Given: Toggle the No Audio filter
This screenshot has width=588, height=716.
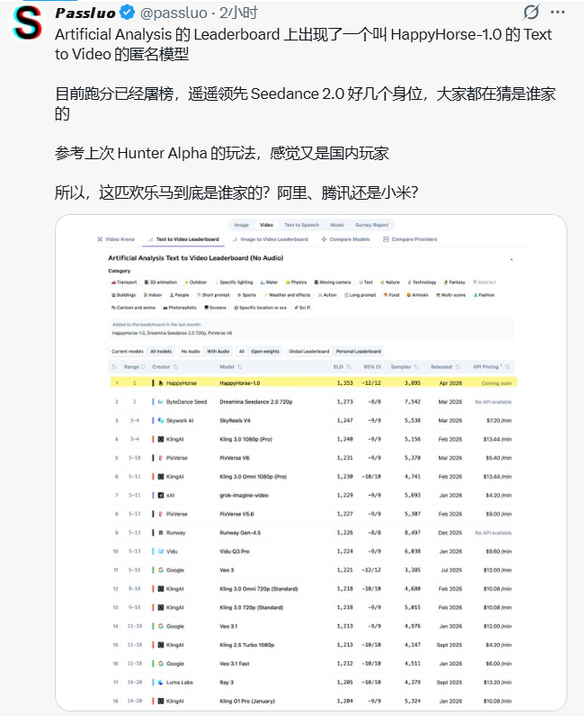Looking at the screenshot, I should (x=190, y=351).
